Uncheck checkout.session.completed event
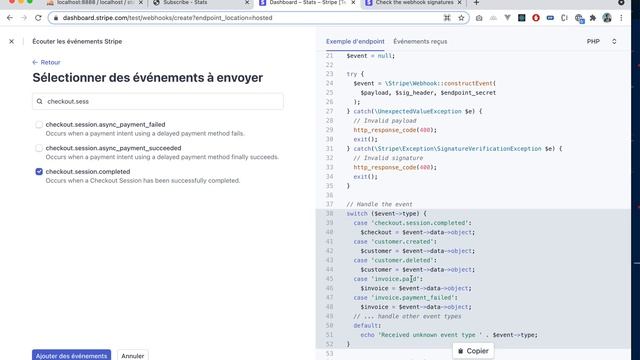This screenshot has width=640, height=360. [39, 172]
